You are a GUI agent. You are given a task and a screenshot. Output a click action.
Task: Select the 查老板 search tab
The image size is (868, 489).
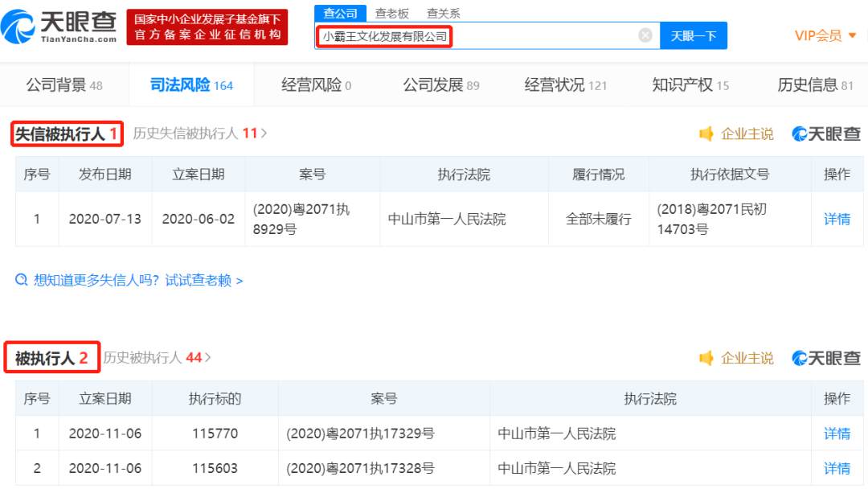[x=392, y=14]
